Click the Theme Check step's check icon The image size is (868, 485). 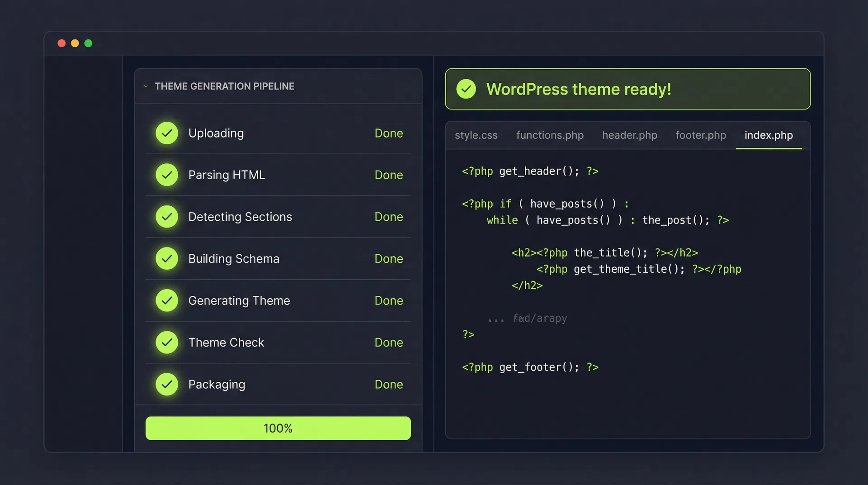click(x=167, y=342)
